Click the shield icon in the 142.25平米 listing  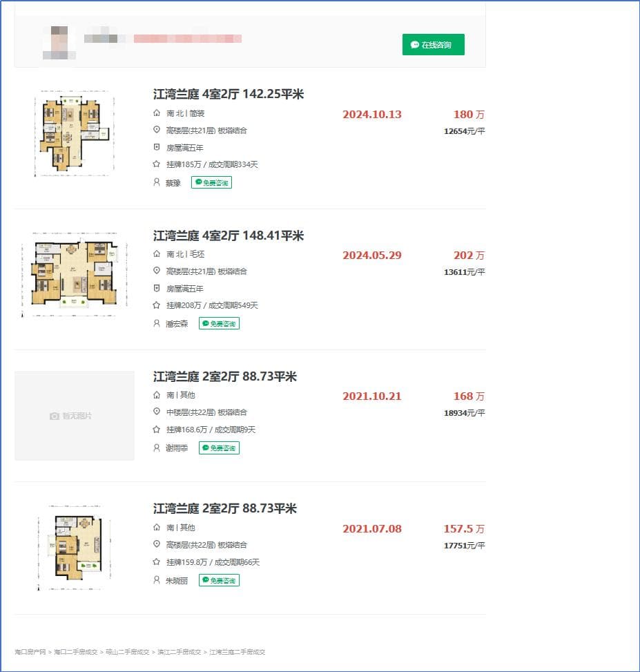[157, 148]
